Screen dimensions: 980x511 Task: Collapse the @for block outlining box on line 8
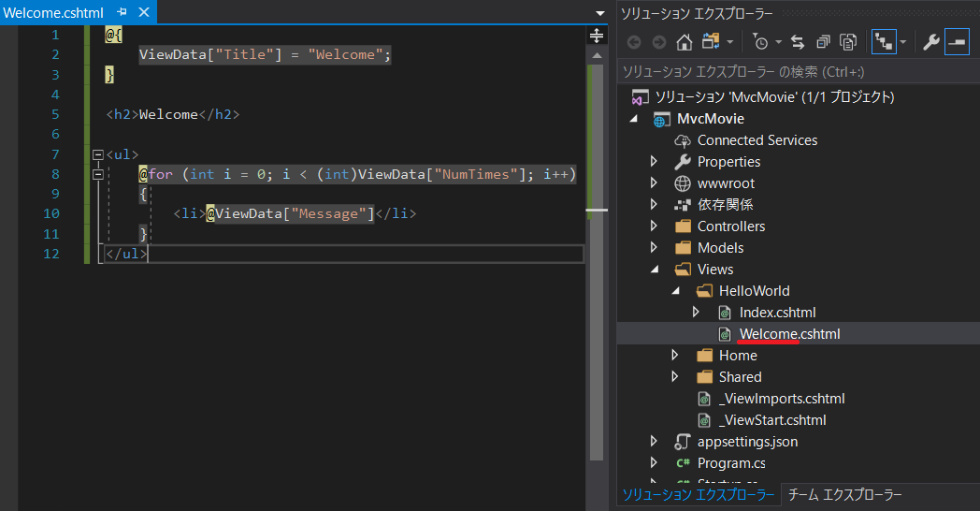(98, 174)
